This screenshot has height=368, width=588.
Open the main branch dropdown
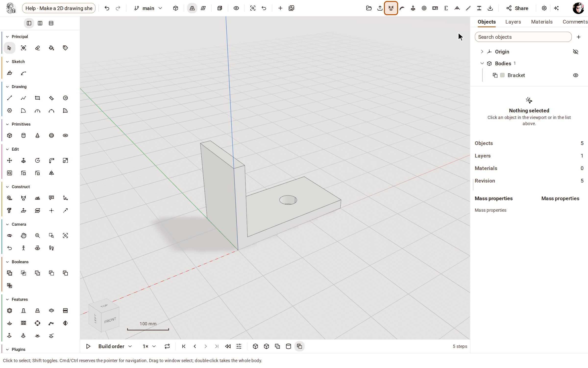tap(148, 8)
